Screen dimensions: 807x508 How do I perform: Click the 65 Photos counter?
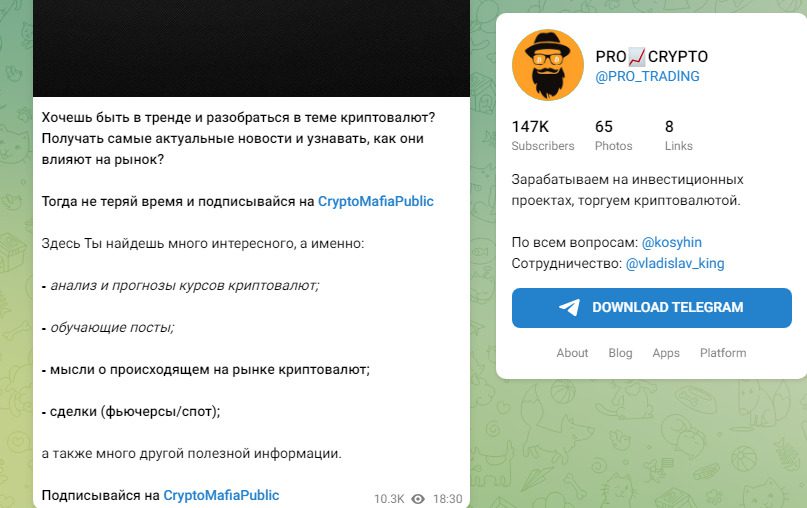[x=613, y=136]
